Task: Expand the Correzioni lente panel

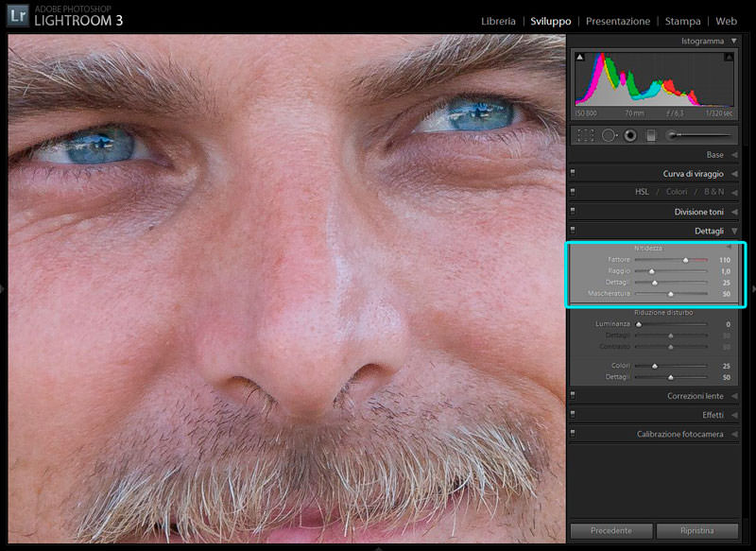Action: point(734,396)
